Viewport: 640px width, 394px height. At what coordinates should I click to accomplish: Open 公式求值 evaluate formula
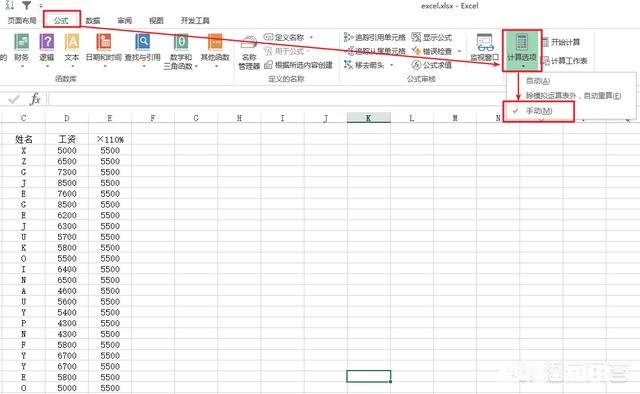pos(432,65)
